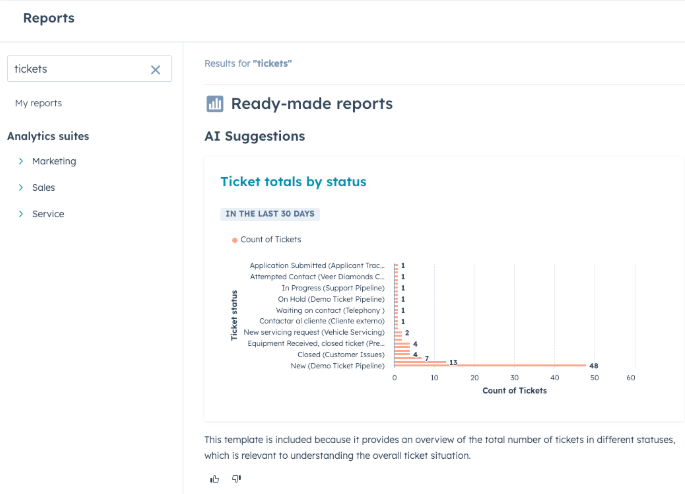
Task: Click the IN THE LAST 30 DAYS tag
Action: [x=270, y=214]
